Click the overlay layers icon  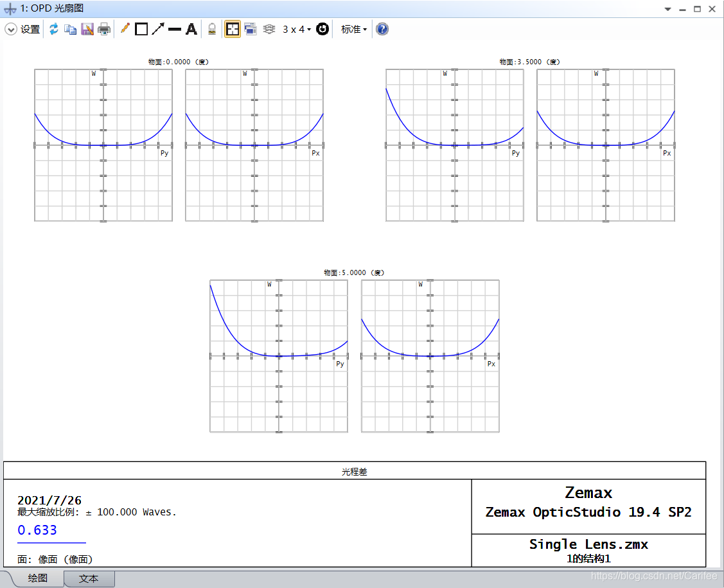[x=269, y=29]
